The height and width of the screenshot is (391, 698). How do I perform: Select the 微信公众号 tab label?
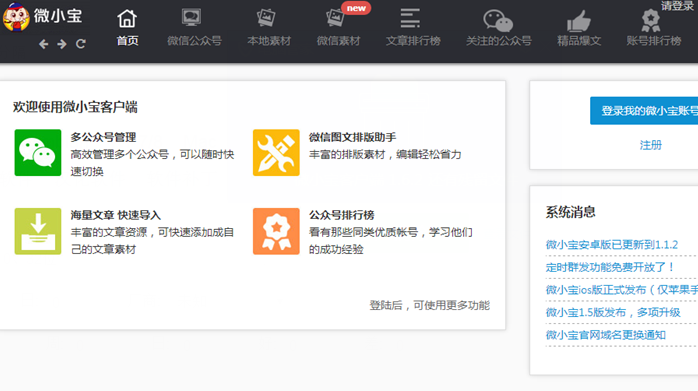194,41
